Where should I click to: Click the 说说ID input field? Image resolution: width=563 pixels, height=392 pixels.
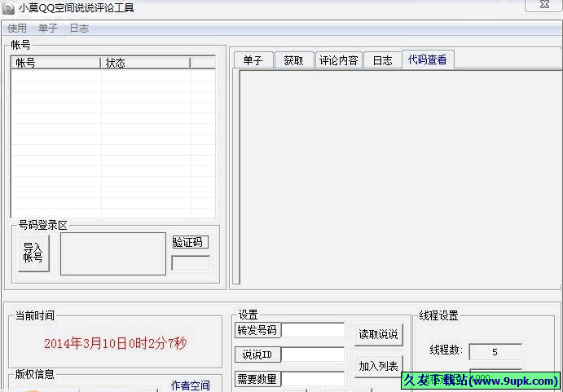pyautogui.click(x=313, y=355)
